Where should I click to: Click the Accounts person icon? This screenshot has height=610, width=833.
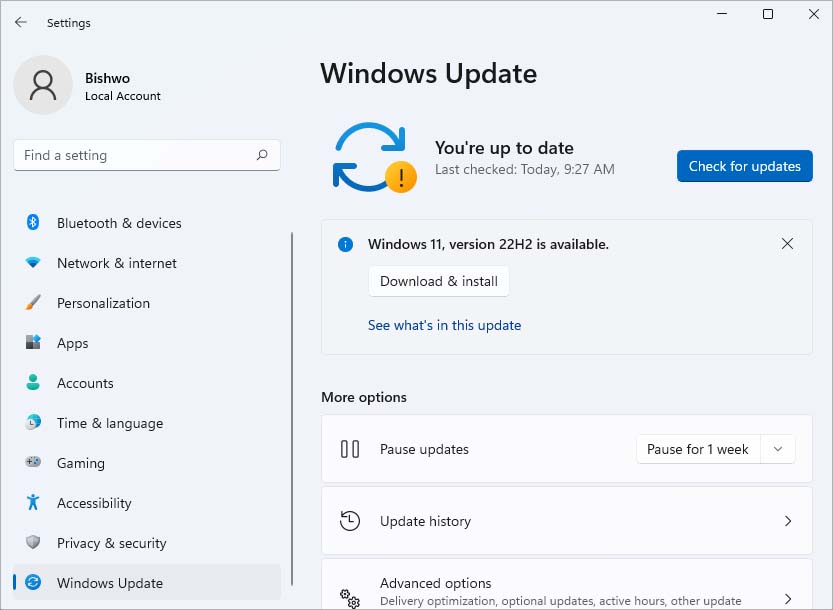tap(33, 383)
